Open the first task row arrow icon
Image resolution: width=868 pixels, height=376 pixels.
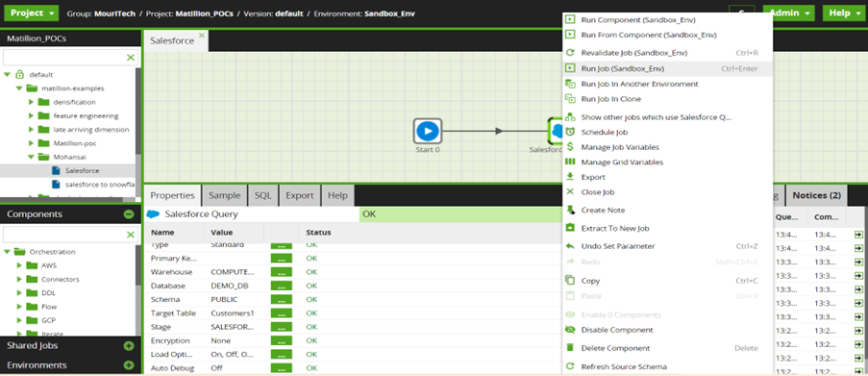click(858, 235)
